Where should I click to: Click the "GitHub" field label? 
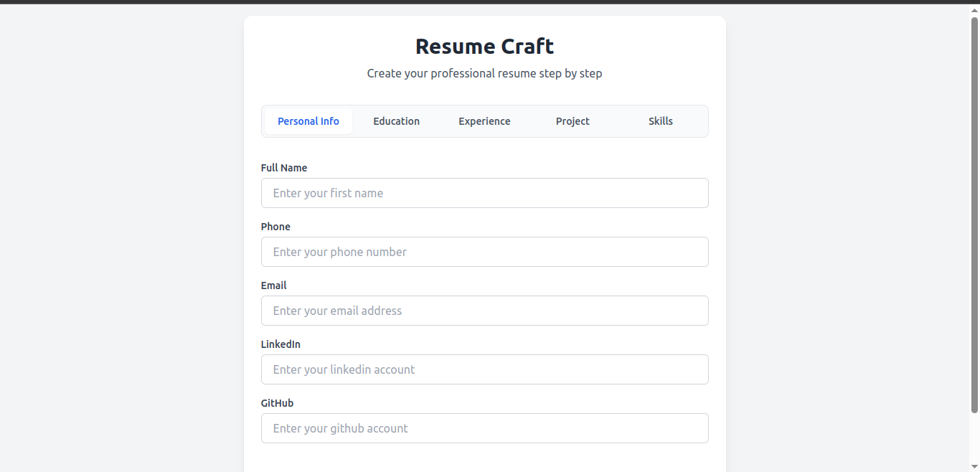click(x=277, y=403)
